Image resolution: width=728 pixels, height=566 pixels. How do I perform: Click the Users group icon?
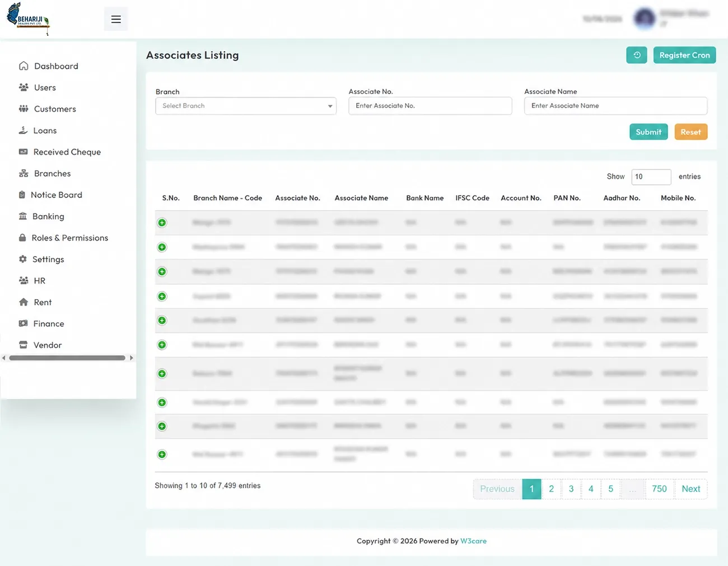[x=24, y=87]
